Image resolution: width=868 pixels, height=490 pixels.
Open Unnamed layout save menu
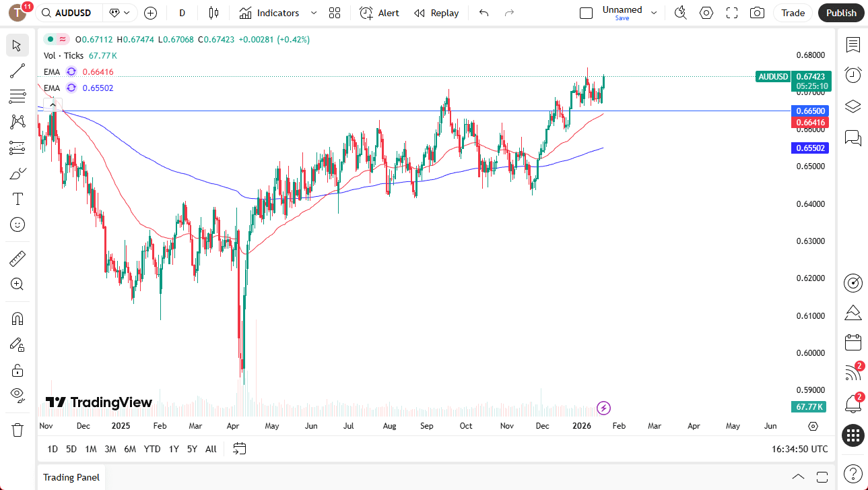[622, 13]
